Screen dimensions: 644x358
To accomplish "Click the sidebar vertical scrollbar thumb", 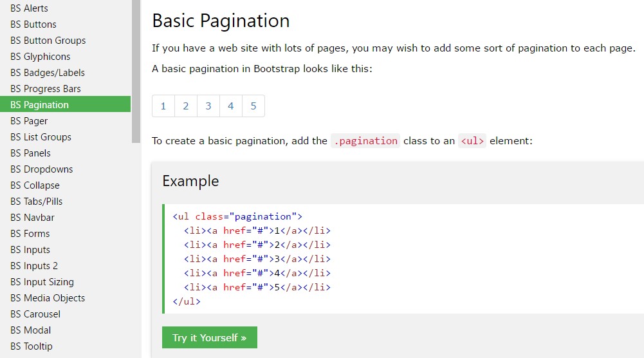I will click(136, 71).
